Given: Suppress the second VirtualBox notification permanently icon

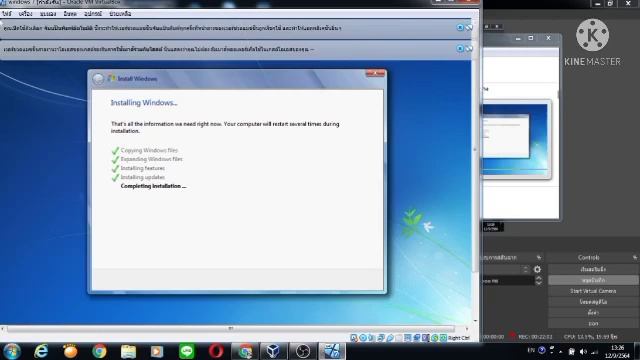Looking at the screenshot, I should click(x=469, y=49).
